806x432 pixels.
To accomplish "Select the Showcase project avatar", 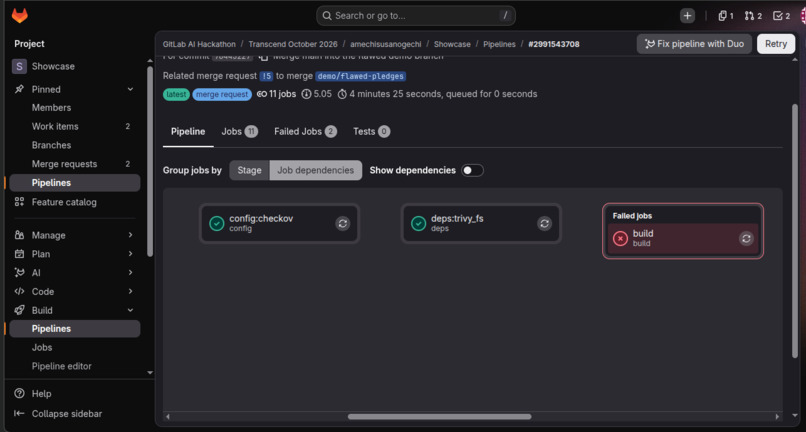I will click(20, 66).
